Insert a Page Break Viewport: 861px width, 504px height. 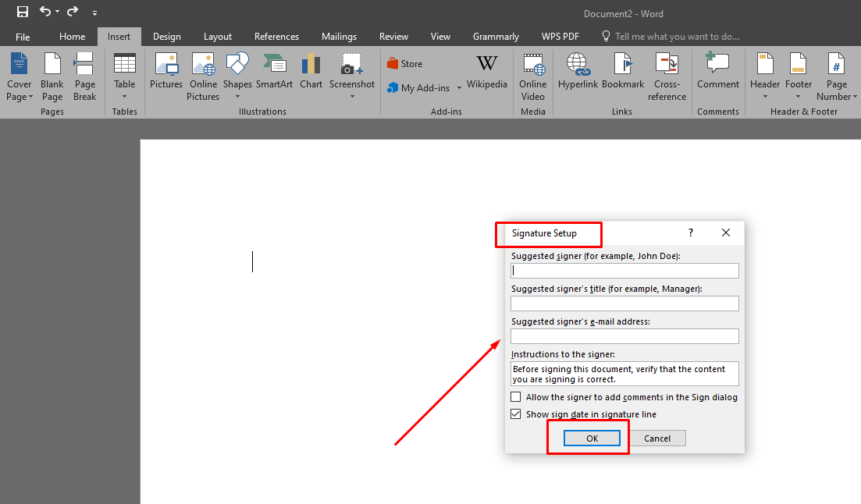(84, 76)
